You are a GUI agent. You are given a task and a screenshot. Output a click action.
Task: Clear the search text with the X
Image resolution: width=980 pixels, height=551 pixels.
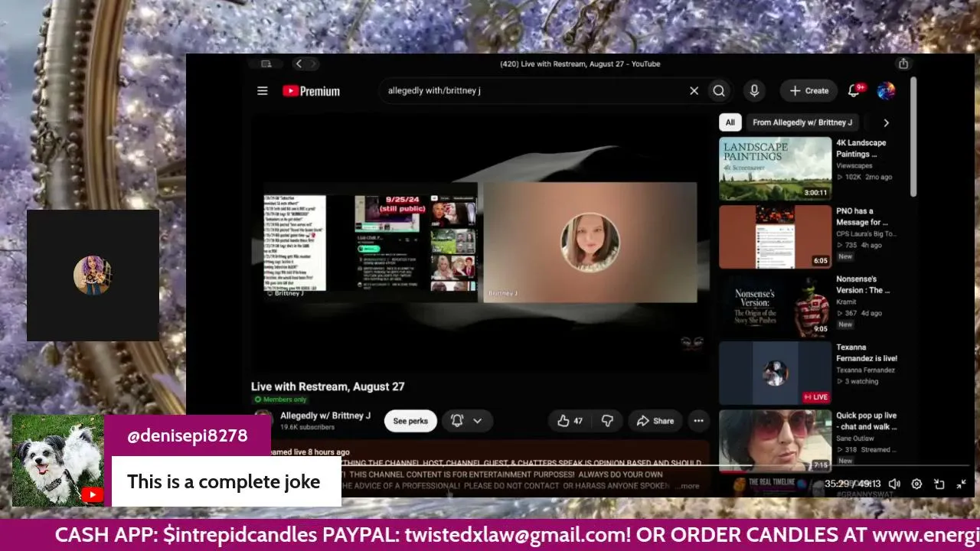[x=694, y=91]
